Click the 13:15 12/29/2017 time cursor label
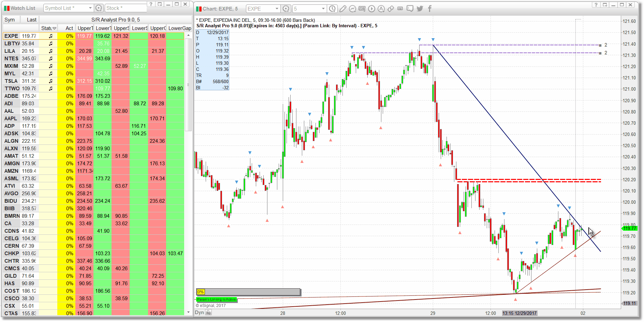The height and width of the screenshot is (322, 644). 519,313
